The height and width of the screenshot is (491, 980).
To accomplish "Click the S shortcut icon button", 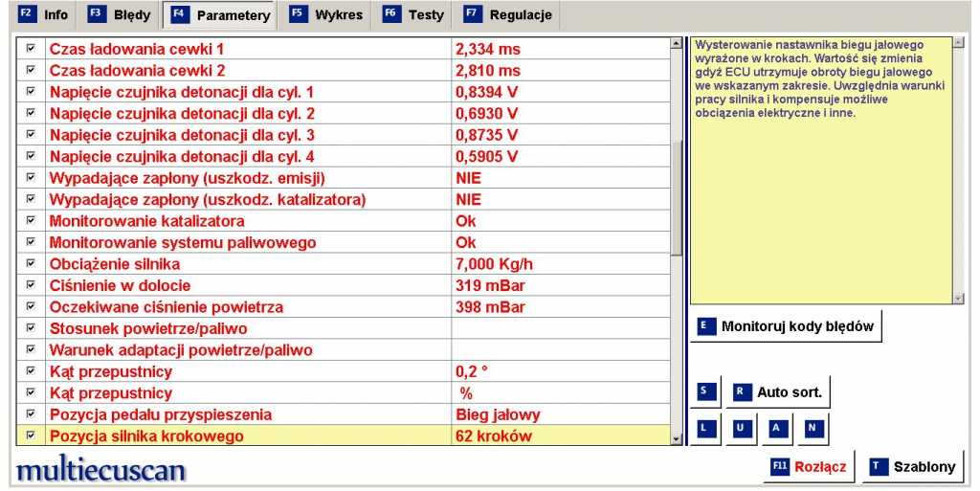I will point(706,391).
